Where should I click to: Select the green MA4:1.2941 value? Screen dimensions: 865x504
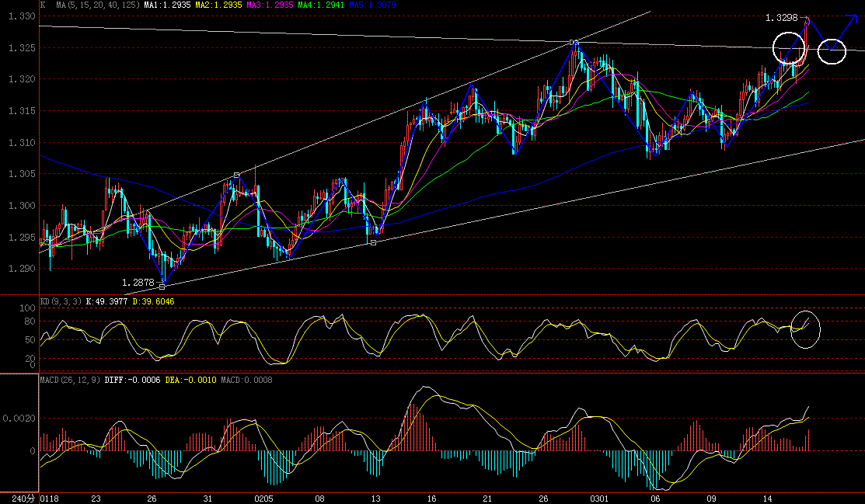tap(321, 5)
